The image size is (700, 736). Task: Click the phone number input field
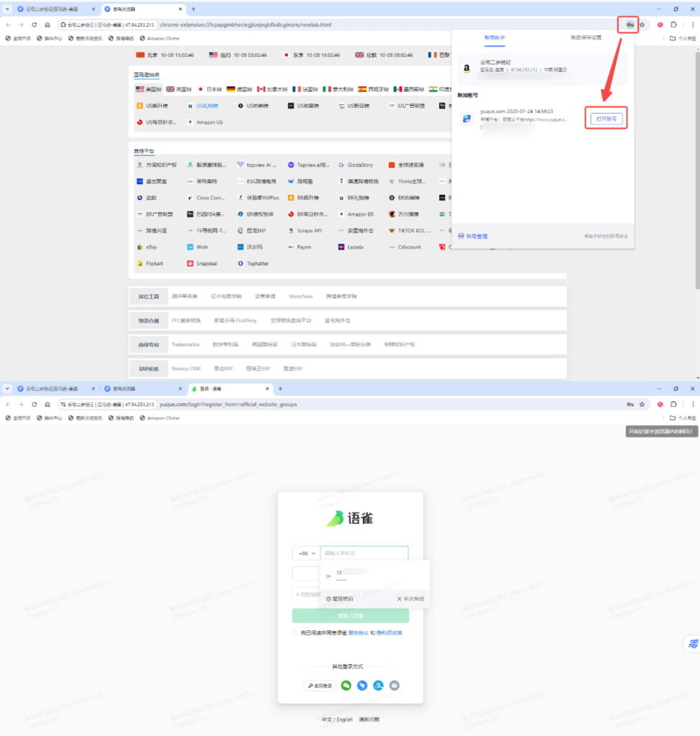tap(364, 553)
